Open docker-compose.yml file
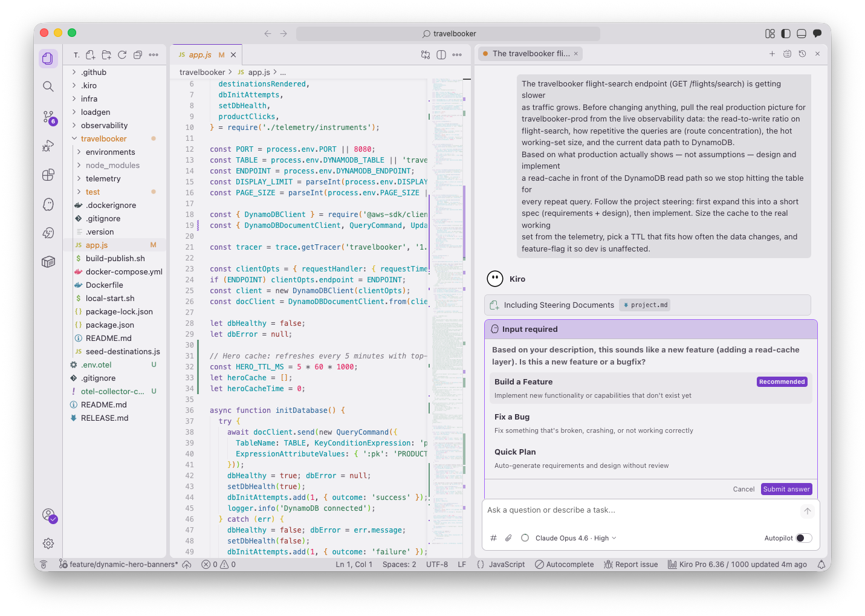 (115, 271)
